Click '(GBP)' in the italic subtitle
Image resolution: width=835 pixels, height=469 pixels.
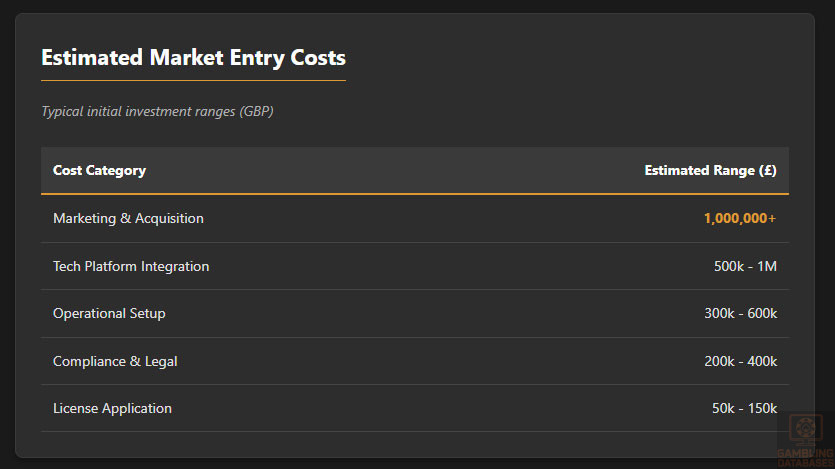click(256, 111)
